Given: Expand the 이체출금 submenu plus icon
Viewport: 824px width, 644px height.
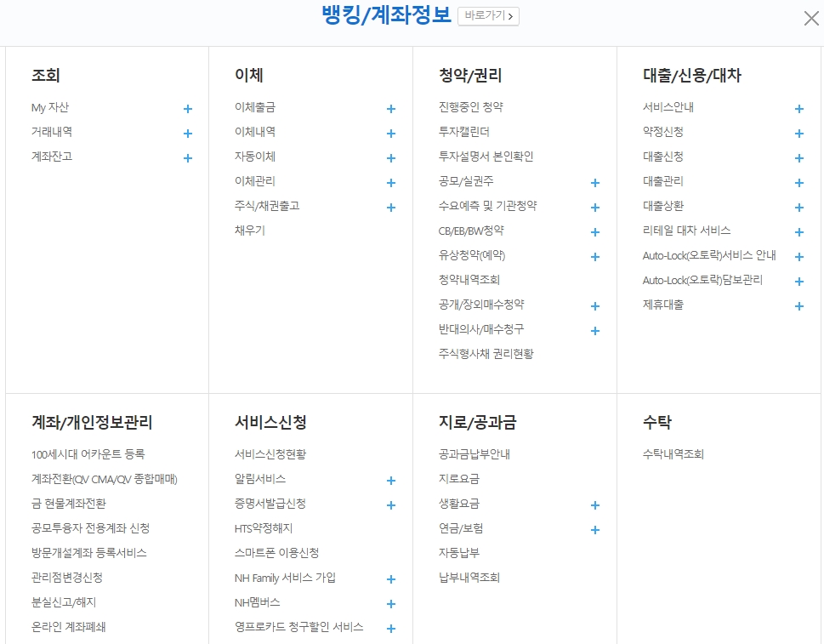Looking at the screenshot, I should (391, 109).
